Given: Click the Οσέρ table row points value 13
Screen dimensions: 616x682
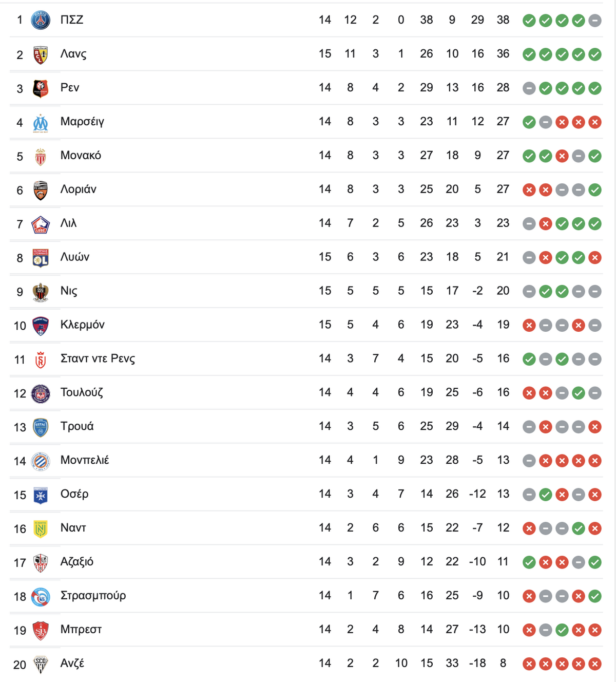Looking at the screenshot, I should tap(503, 494).
